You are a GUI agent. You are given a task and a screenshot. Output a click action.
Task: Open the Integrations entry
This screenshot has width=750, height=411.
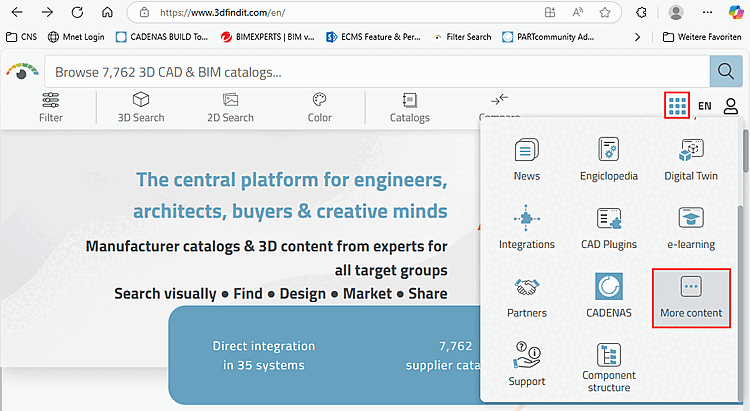(527, 228)
